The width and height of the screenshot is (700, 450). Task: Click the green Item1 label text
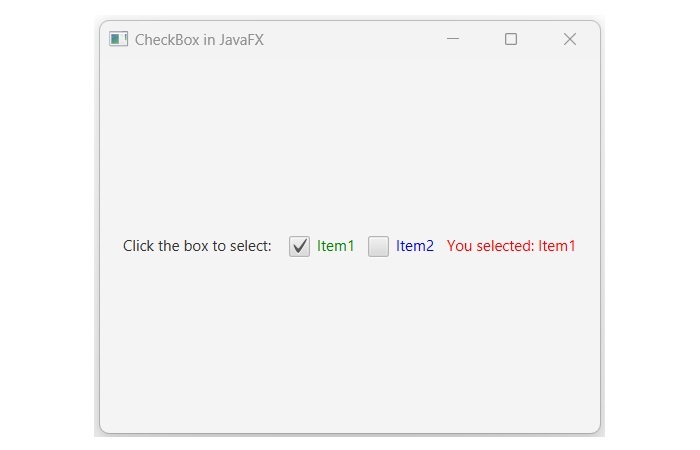click(x=336, y=246)
